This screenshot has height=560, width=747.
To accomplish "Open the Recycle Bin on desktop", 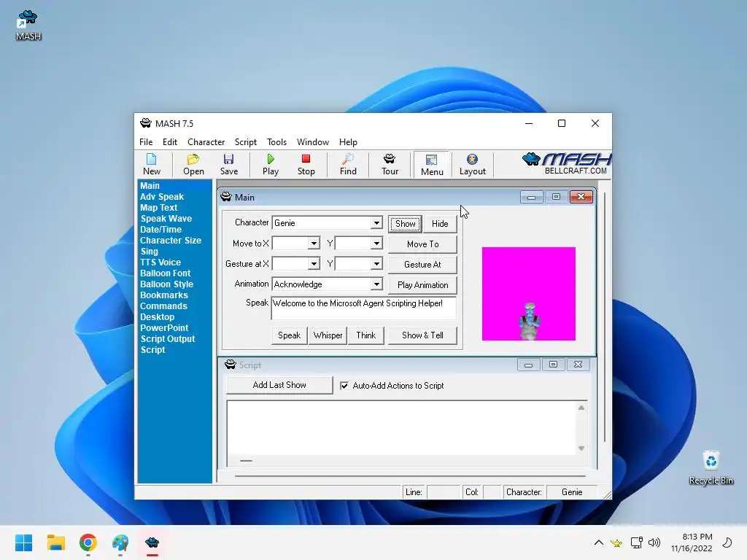I will pyautogui.click(x=711, y=467).
